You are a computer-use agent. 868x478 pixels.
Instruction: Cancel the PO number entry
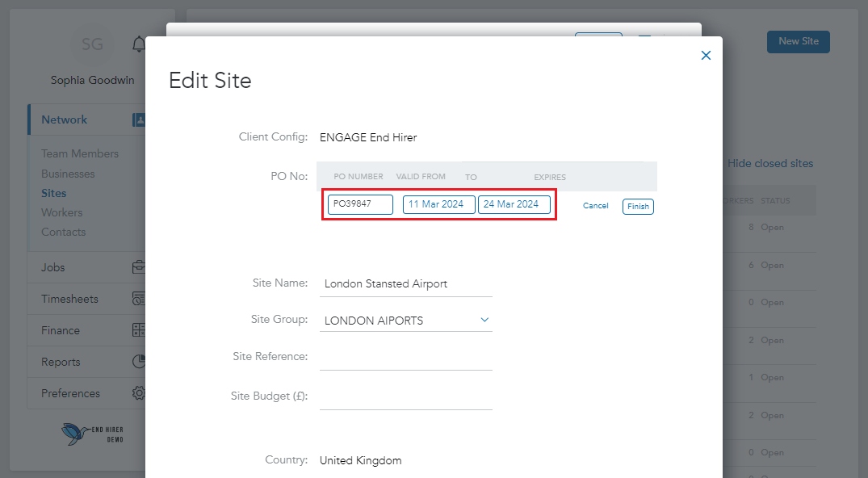(x=596, y=205)
